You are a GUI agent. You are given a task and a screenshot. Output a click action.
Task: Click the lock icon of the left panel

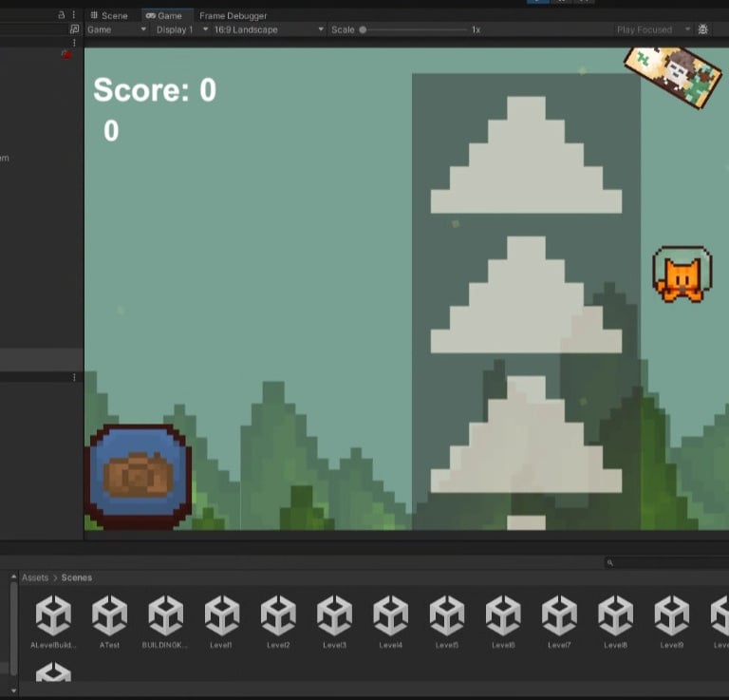[x=62, y=15]
